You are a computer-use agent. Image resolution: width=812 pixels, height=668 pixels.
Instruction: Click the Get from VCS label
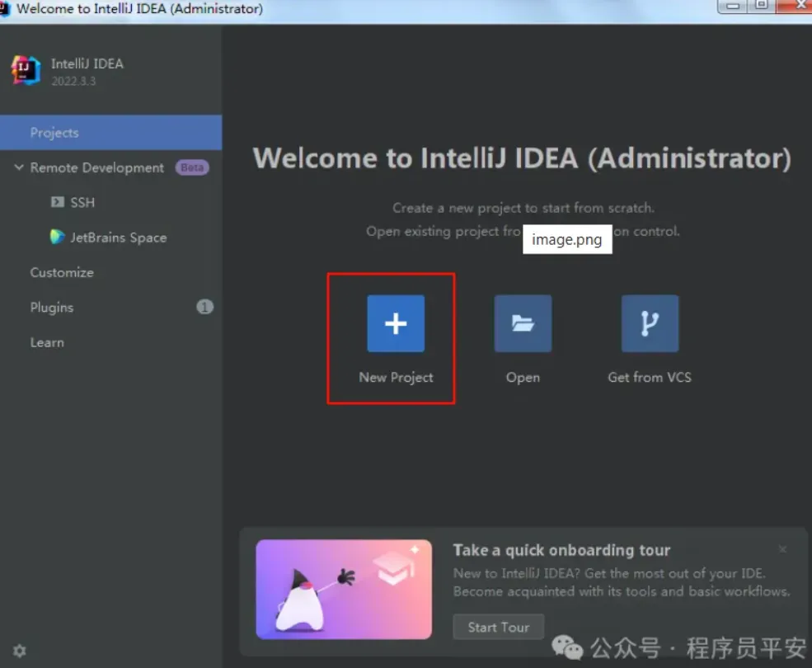(x=650, y=377)
